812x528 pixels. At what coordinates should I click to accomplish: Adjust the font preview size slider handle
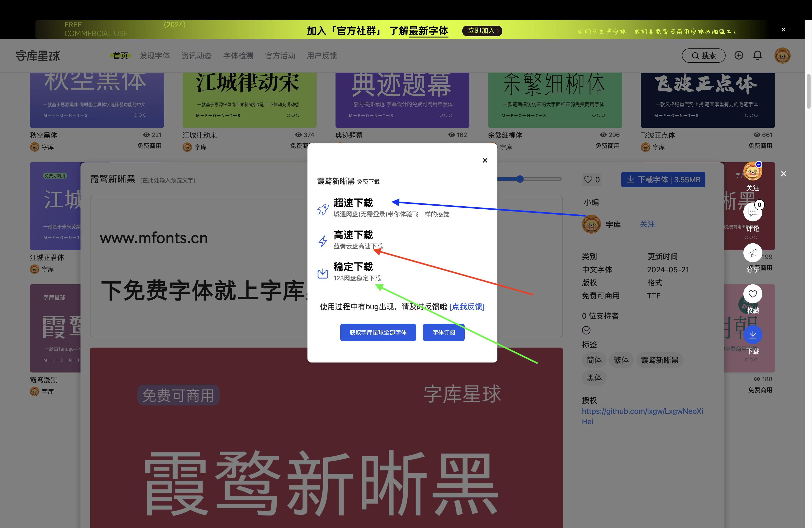tap(520, 179)
